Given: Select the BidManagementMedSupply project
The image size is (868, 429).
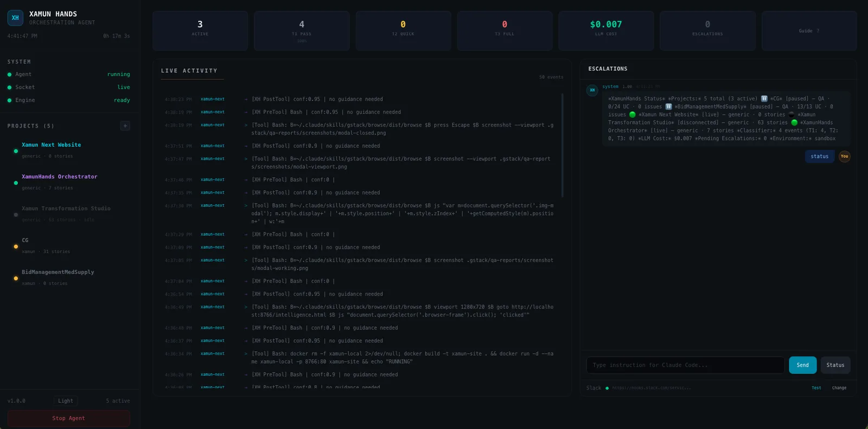Looking at the screenshot, I should 69,277.
